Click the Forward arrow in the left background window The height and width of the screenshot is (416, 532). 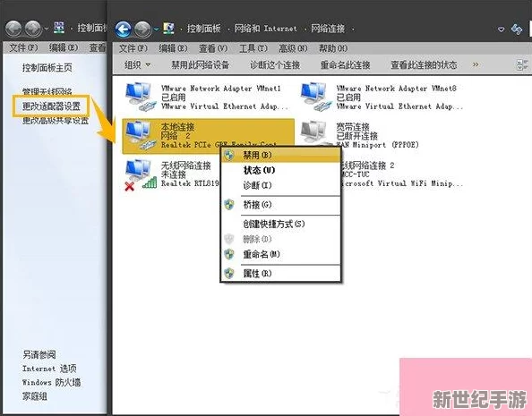click(33, 29)
